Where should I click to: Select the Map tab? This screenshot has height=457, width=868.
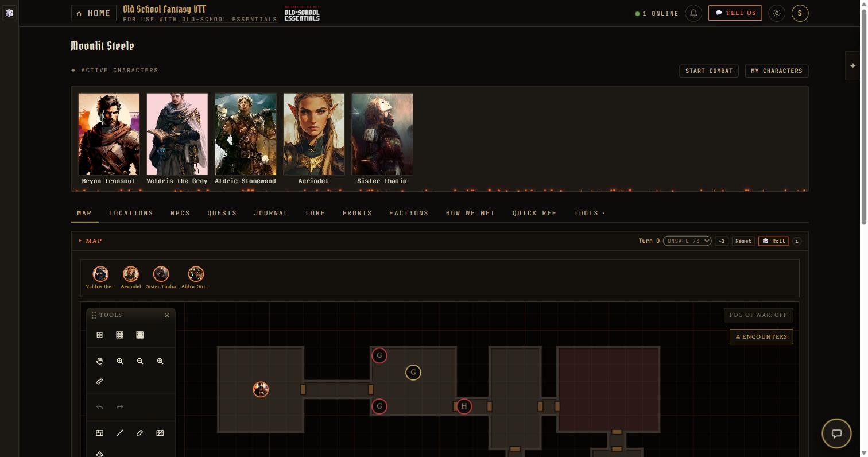click(x=84, y=213)
